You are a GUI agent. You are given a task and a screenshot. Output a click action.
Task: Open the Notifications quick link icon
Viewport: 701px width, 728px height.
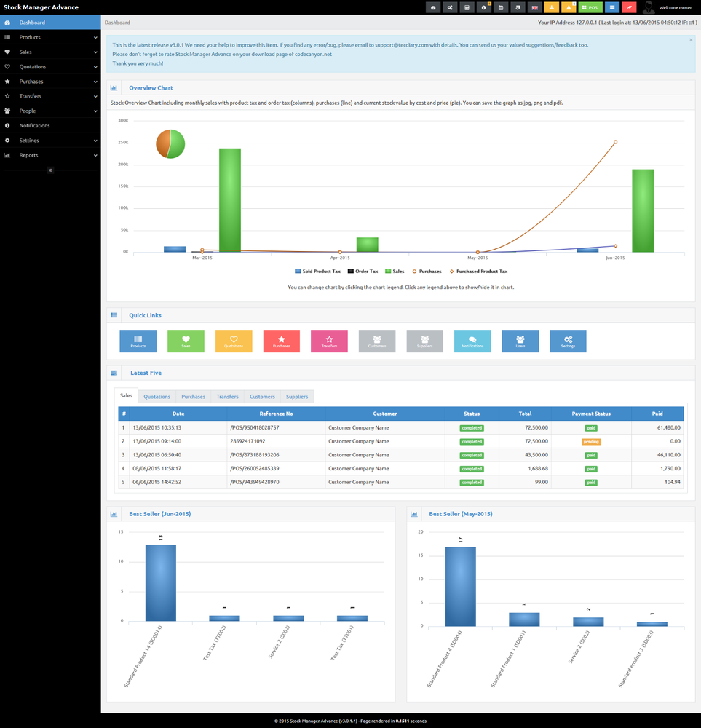[472, 341]
